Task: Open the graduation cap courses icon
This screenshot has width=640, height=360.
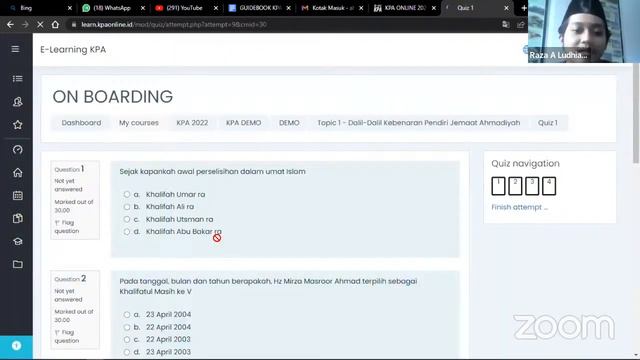Action: coord(17,241)
